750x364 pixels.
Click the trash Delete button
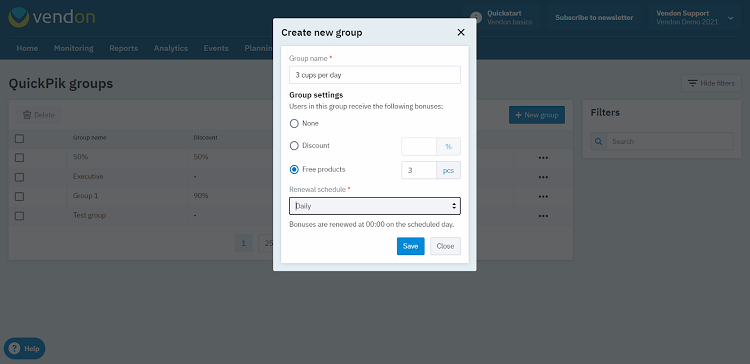click(x=39, y=115)
